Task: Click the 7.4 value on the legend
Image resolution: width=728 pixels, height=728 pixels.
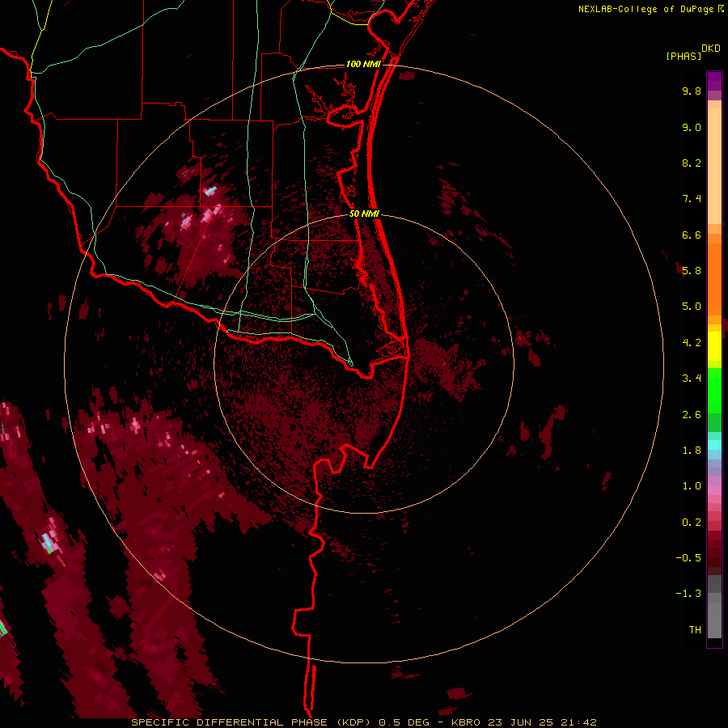Action: [692, 199]
